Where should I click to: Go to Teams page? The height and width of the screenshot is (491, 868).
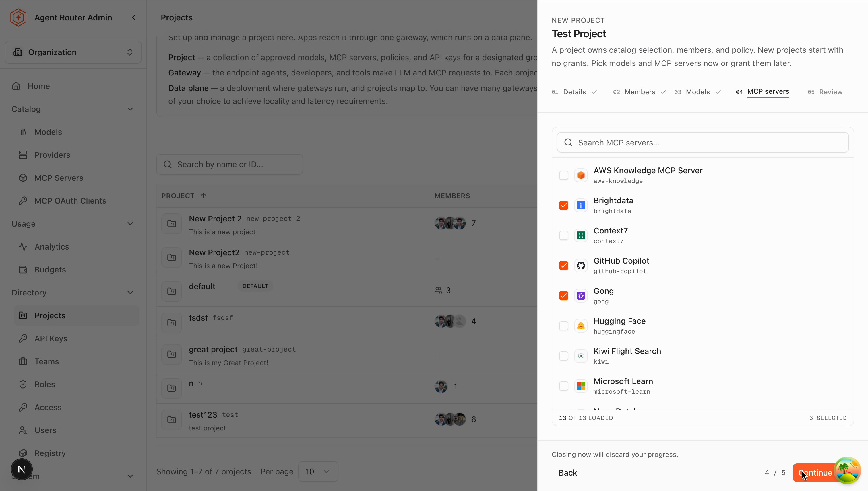pyautogui.click(x=46, y=361)
